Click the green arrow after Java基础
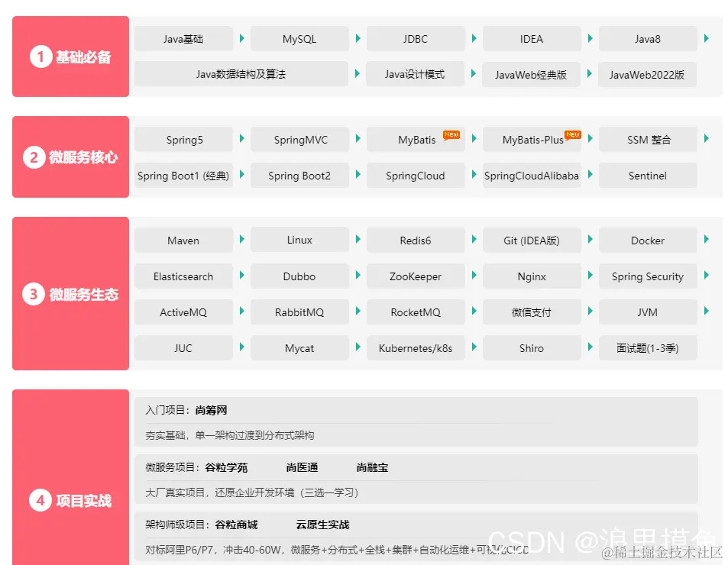The height and width of the screenshot is (565, 728). coord(242,38)
